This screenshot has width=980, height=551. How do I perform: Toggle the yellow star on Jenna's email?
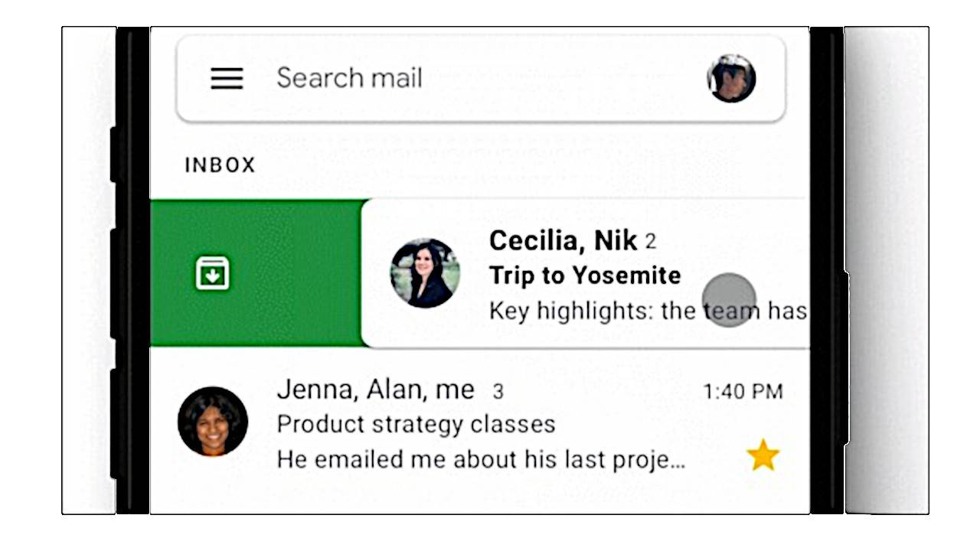pyautogui.click(x=763, y=456)
